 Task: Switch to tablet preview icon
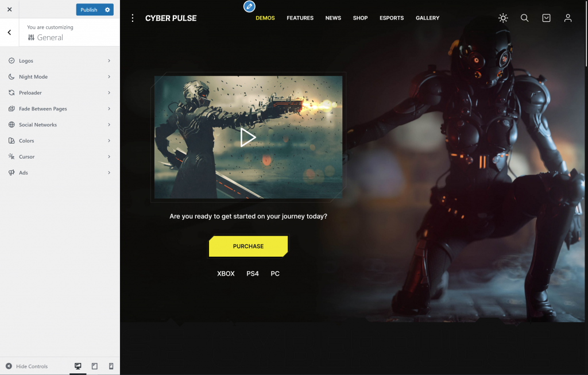(x=95, y=366)
